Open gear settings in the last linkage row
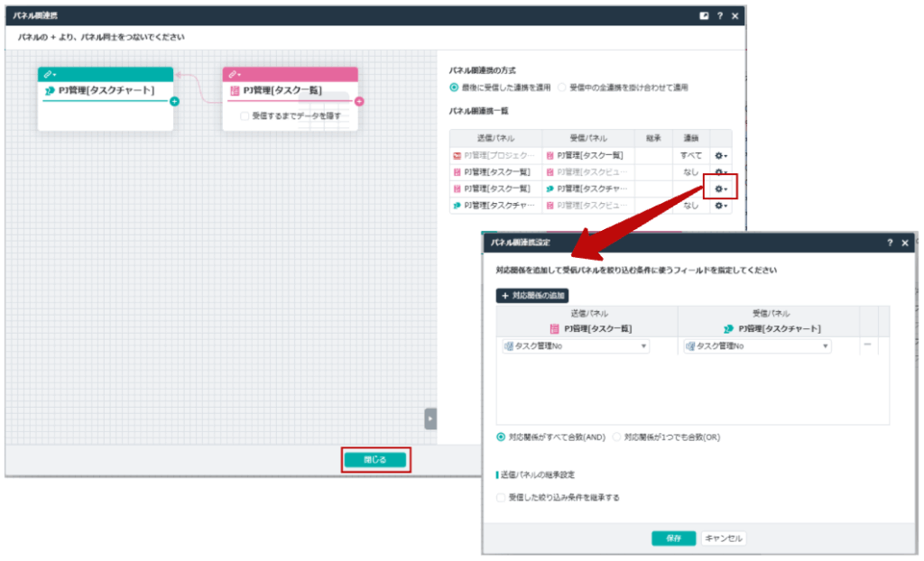The width and height of the screenshot is (924, 561). coord(720,206)
